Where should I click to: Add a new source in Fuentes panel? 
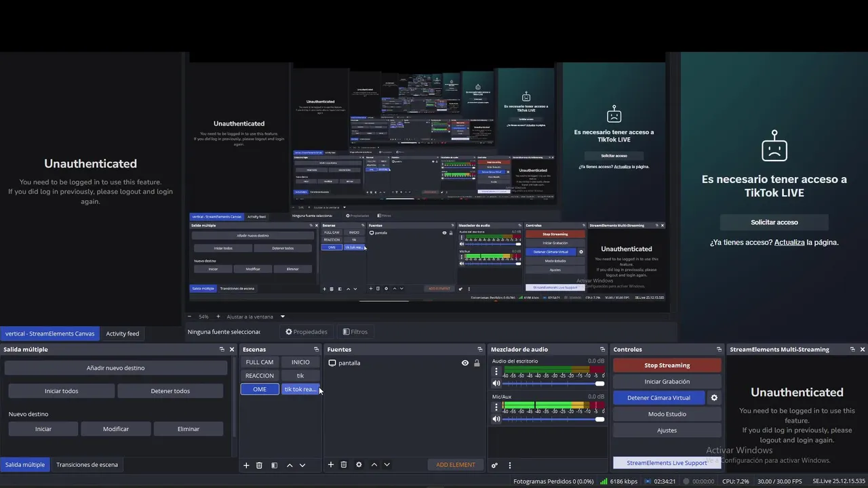[x=331, y=464]
